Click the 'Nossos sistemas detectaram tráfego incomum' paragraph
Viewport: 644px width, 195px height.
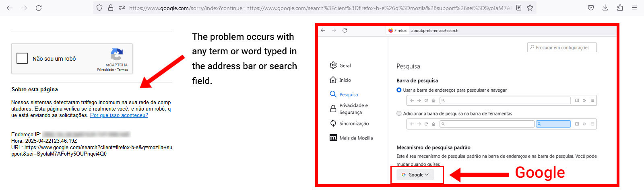pyautogui.click(x=91, y=109)
